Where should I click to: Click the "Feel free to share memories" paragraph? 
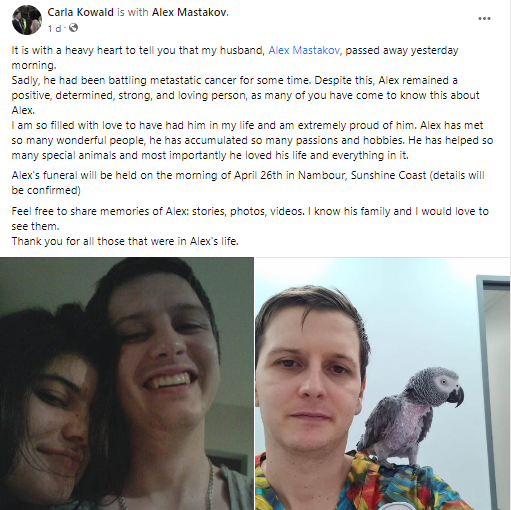click(x=250, y=219)
